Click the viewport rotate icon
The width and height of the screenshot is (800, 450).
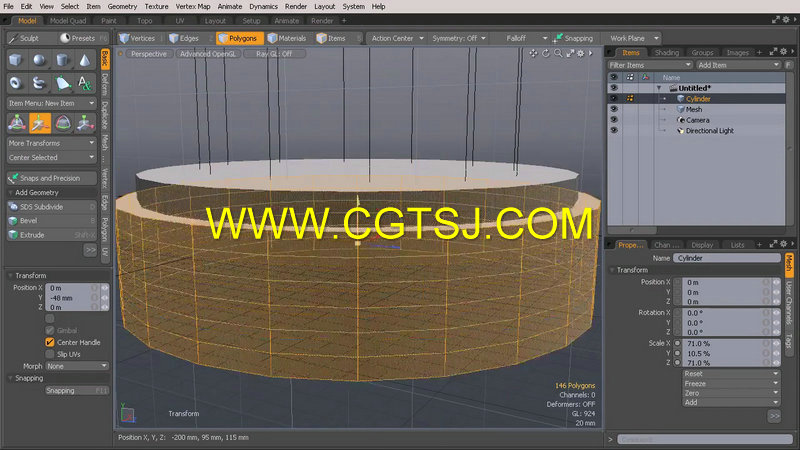(x=546, y=54)
